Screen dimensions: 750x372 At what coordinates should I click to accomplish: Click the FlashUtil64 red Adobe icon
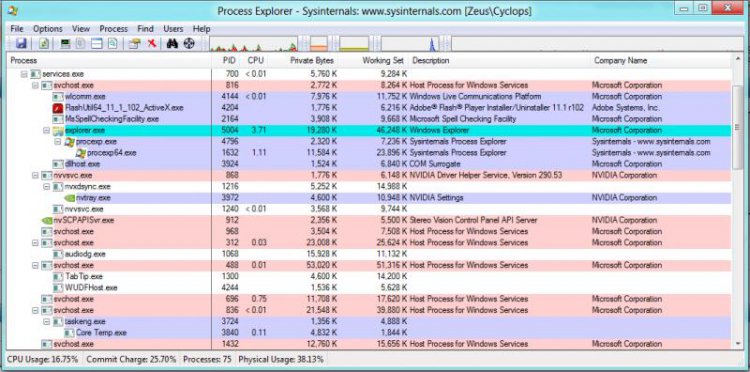pyautogui.click(x=58, y=108)
